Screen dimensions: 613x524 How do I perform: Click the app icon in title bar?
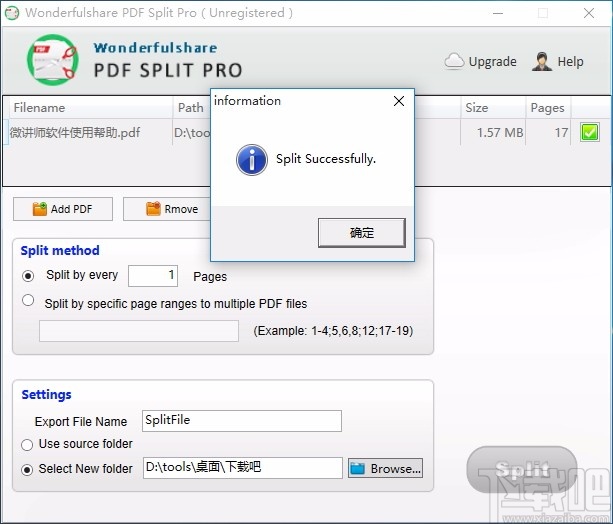[12, 13]
